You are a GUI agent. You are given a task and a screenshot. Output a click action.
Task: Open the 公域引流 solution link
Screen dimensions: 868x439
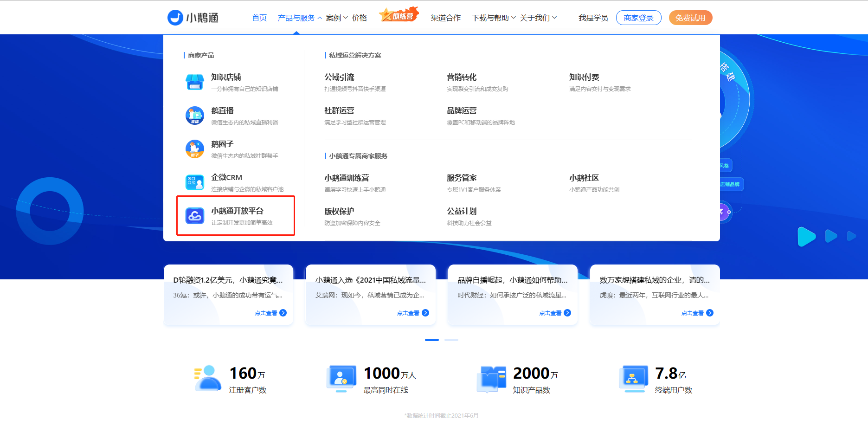tap(339, 77)
